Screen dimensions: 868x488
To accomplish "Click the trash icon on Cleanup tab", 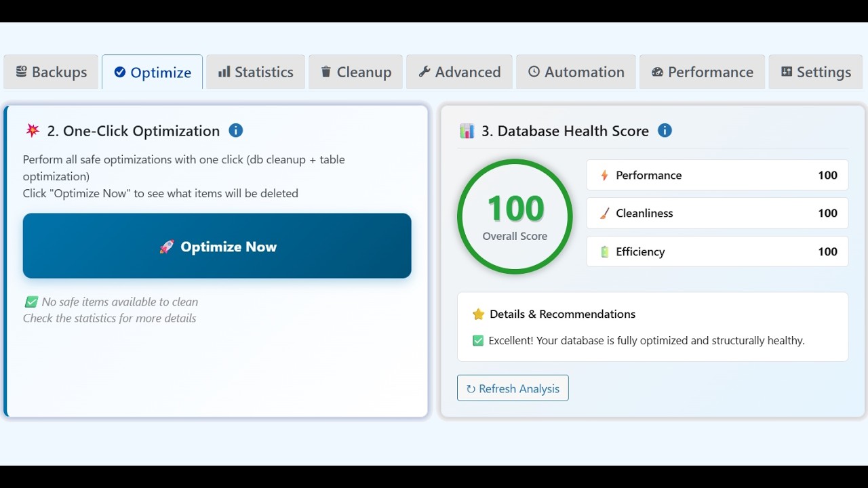I will pyautogui.click(x=325, y=71).
